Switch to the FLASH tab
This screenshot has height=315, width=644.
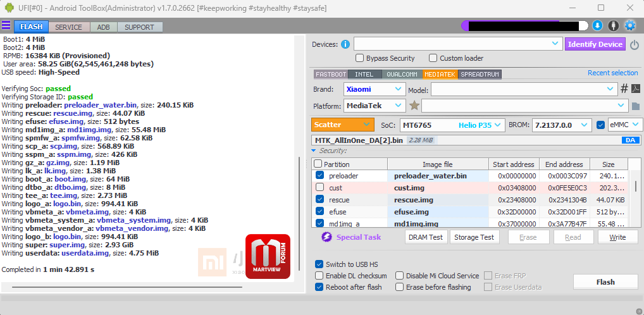pyautogui.click(x=31, y=27)
